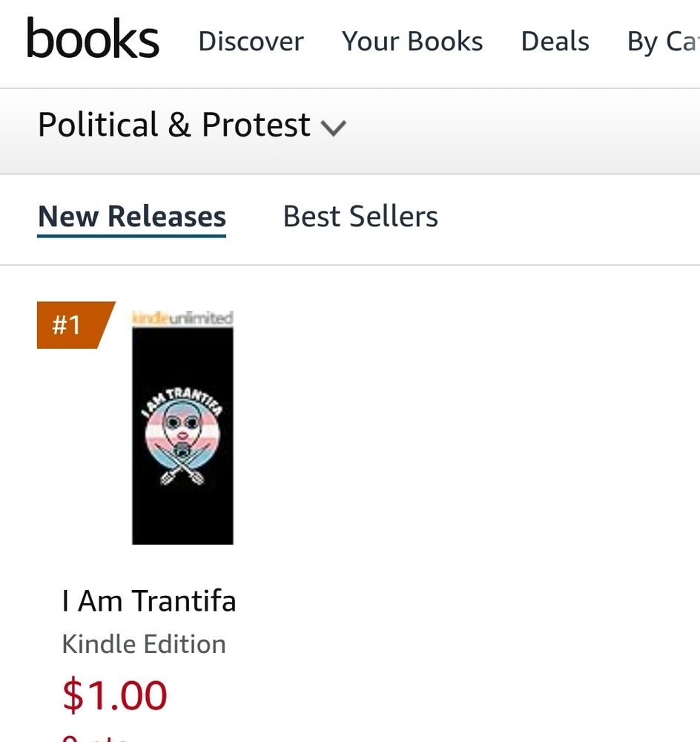700x742 pixels.
Task: Open the Deals page
Action: tap(555, 42)
